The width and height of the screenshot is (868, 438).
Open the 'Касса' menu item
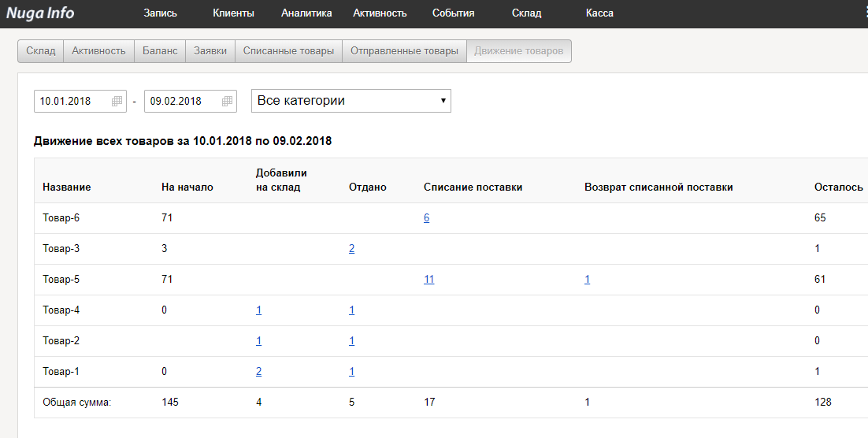point(599,13)
